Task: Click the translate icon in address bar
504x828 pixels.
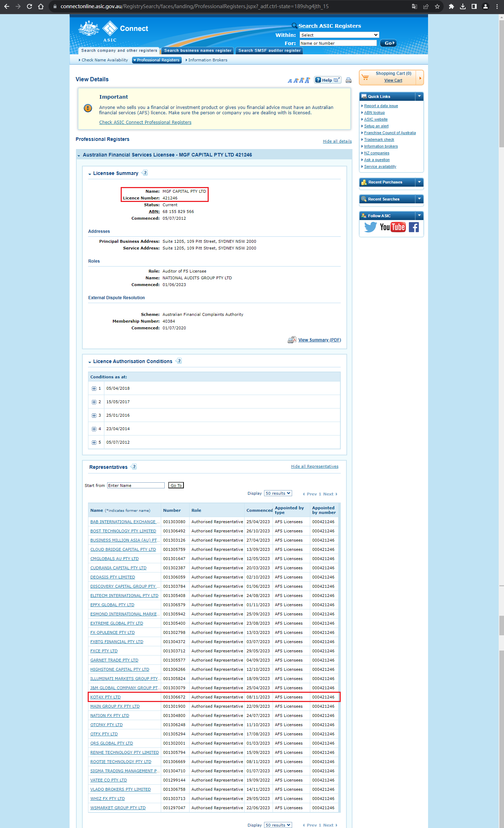Action: tap(415, 6)
